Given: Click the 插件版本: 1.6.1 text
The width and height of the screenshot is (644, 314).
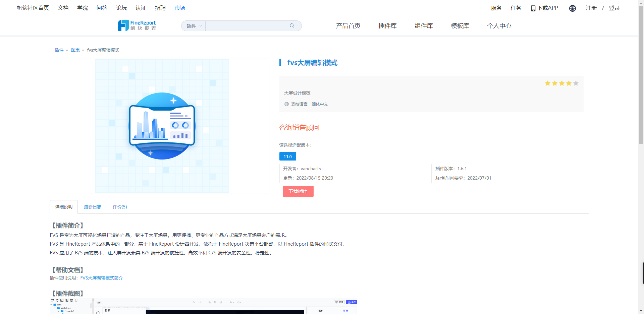Looking at the screenshot, I should tap(451, 169).
